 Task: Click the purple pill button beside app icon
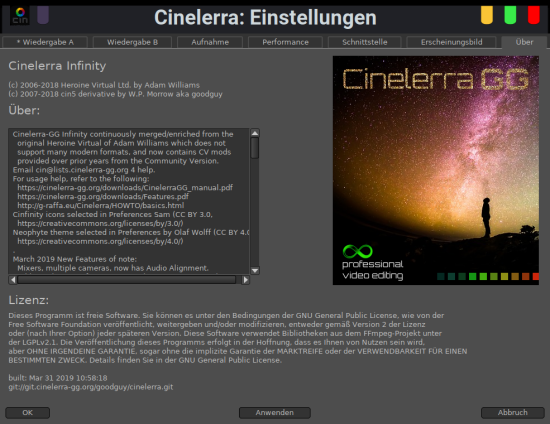[43, 15]
